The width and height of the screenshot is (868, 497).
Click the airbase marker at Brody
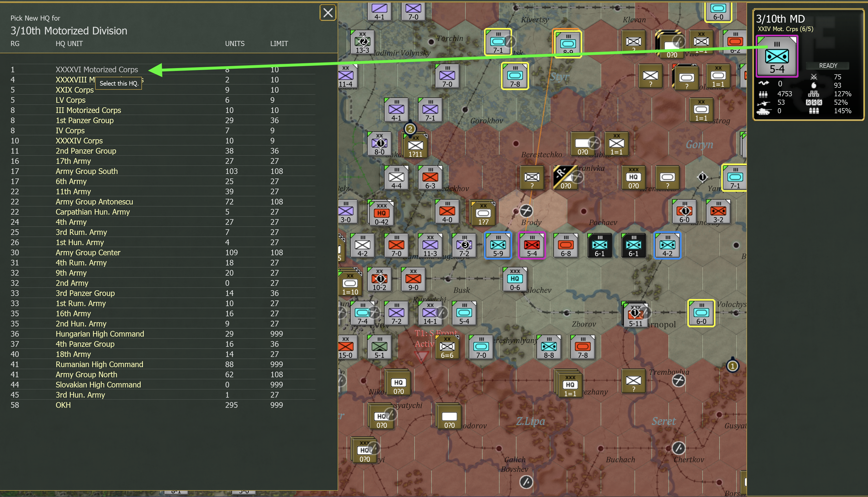526,211
